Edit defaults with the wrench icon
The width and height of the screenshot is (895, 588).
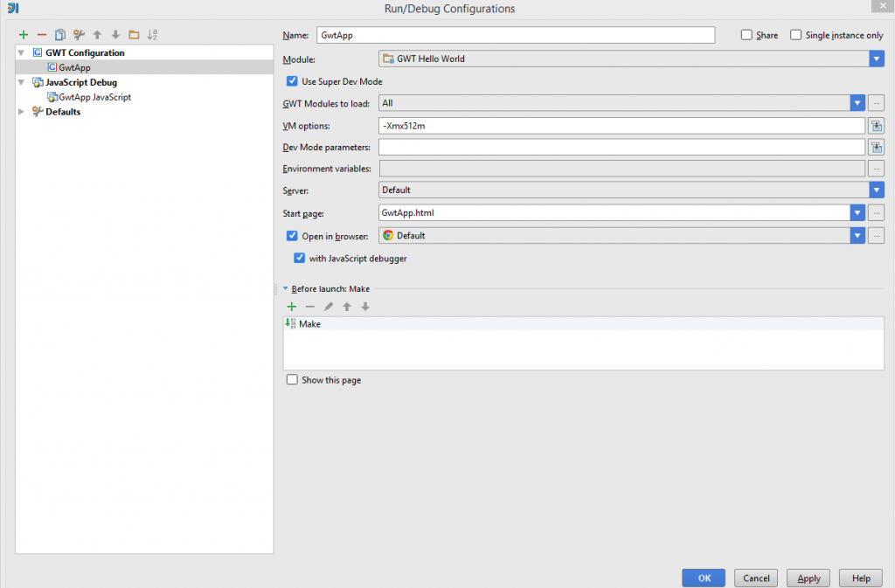79,35
